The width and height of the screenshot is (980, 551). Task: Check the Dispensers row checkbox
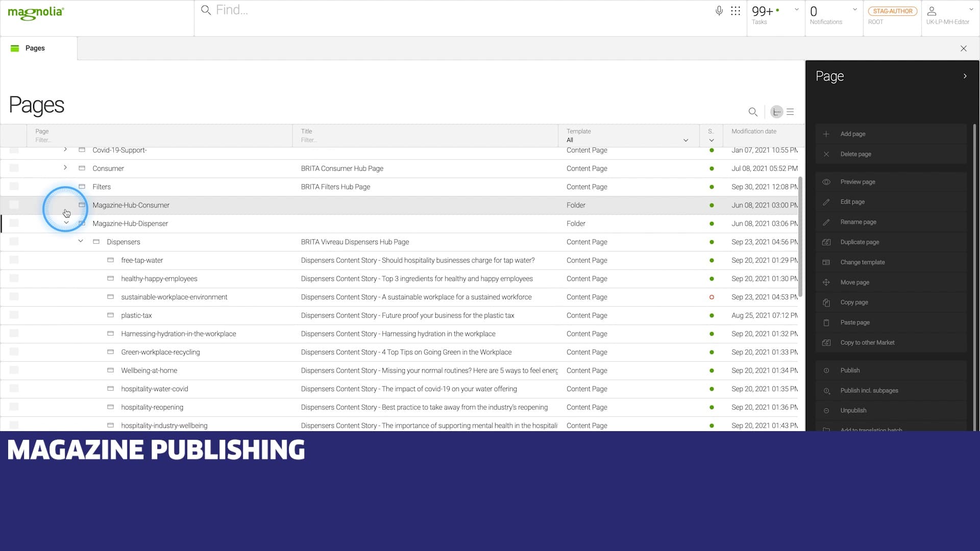14,242
